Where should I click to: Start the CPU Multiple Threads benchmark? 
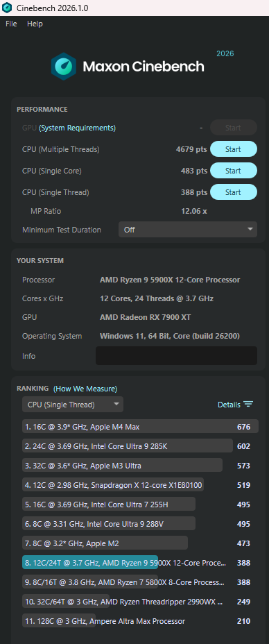click(x=234, y=149)
